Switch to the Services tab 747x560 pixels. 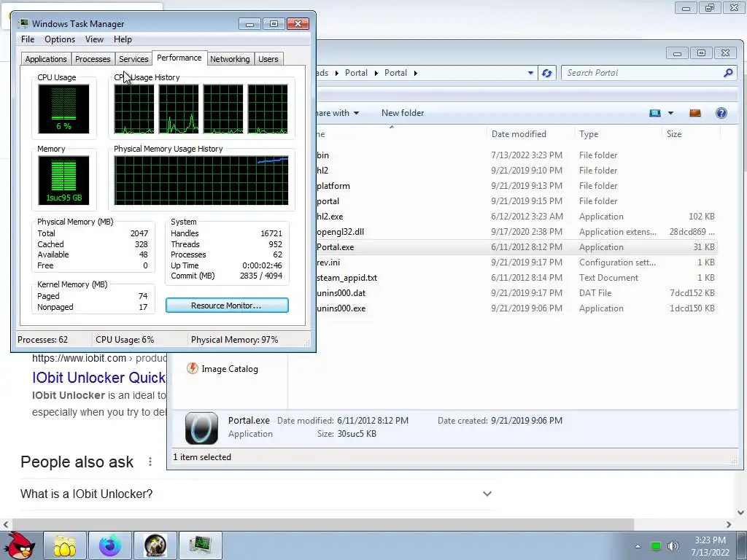(x=133, y=59)
